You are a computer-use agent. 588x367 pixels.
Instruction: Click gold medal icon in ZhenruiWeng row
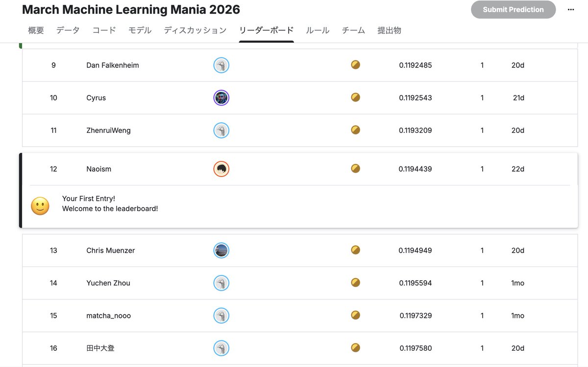tap(356, 130)
